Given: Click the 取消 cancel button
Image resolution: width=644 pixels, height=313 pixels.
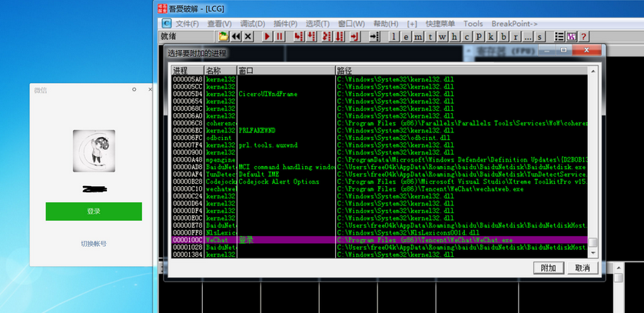Looking at the screenshot, I should coord(583,268).
